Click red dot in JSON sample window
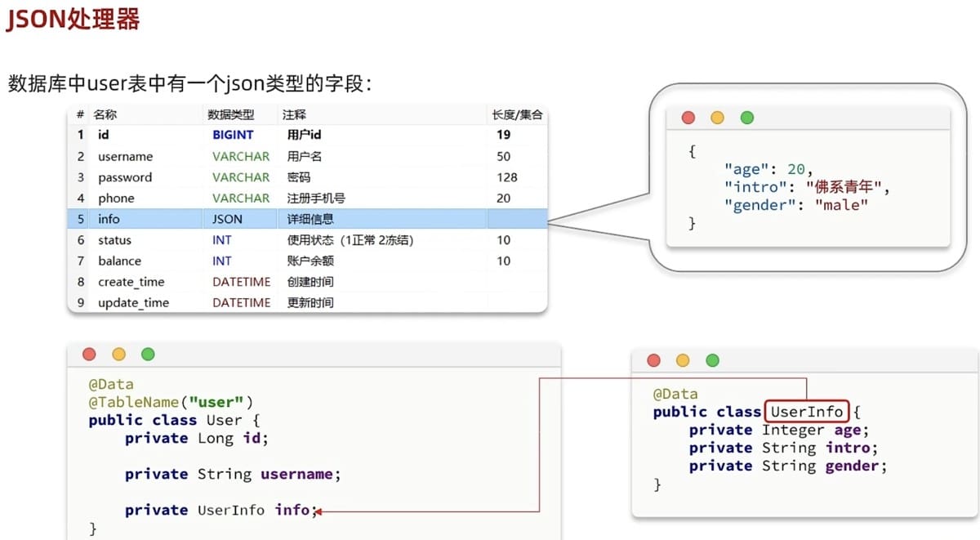The width and height of the screenshot is (980, 540). click(688, 118)
